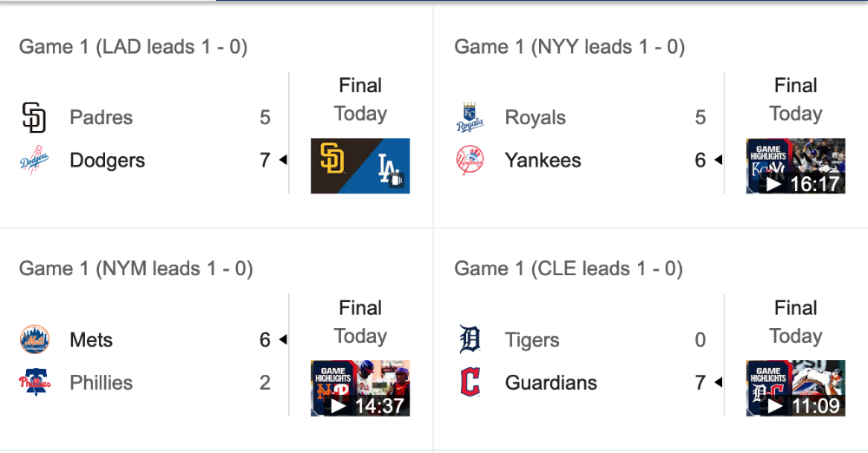Image resolution: width=868 pixels, height=453 pixels.
Task: Click the Royals team logo
Action: point(470,117)
